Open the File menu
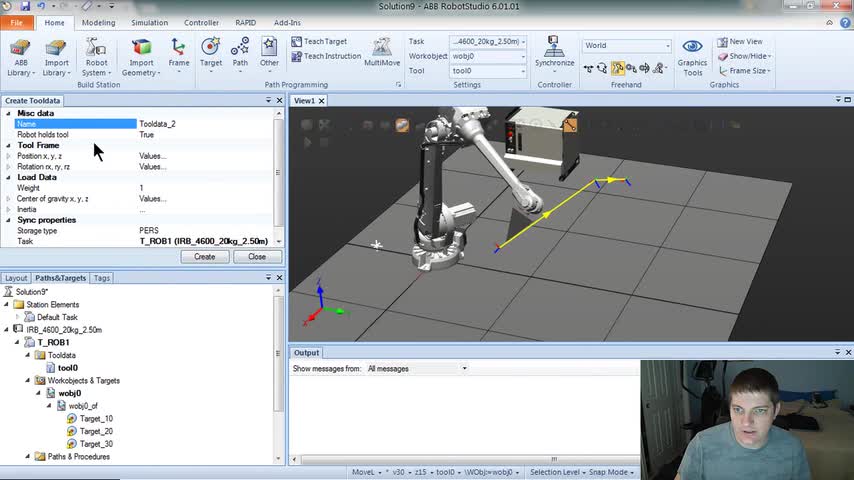 pyautogui.click(x=17, y=23)
